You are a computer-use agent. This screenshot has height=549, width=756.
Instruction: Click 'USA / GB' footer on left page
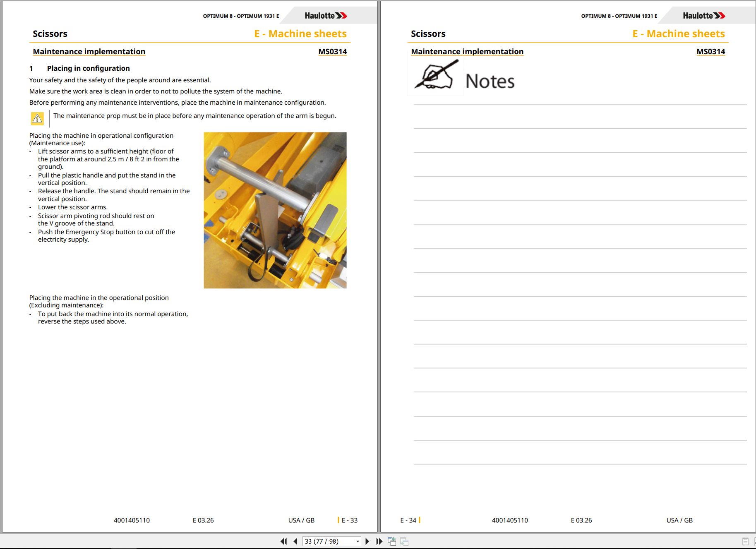301,520
